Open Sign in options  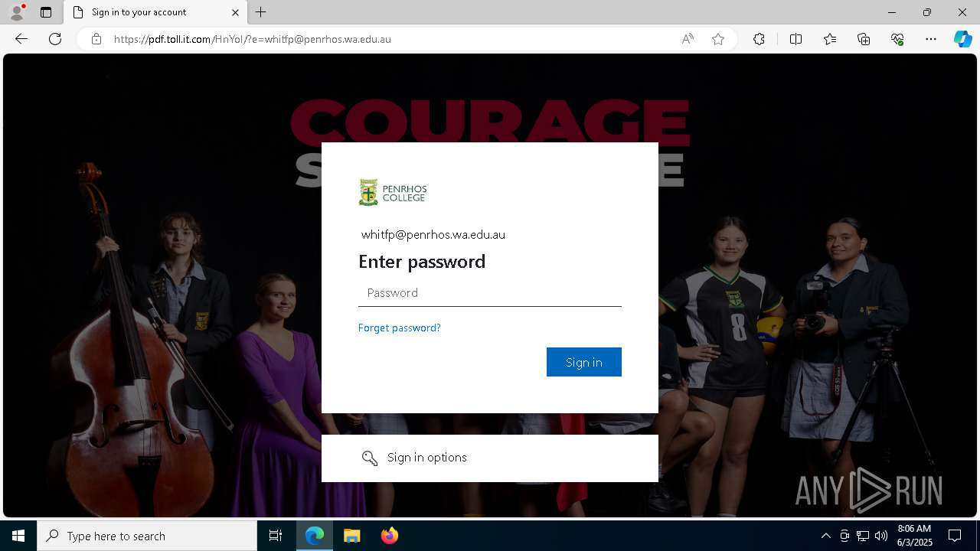[x=490, y=458]
